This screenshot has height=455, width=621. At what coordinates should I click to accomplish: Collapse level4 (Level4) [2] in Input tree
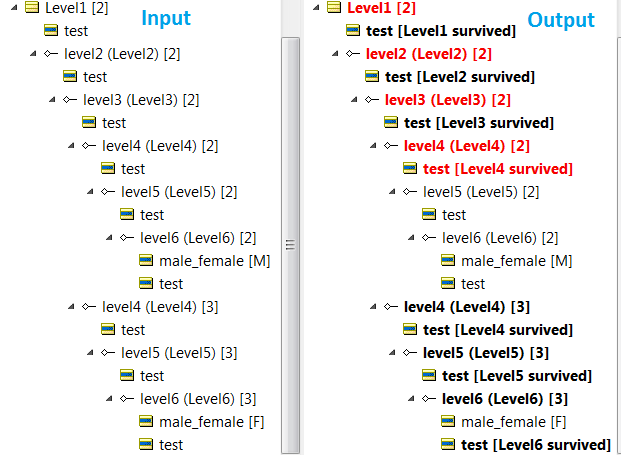click(x=71, y=145)
